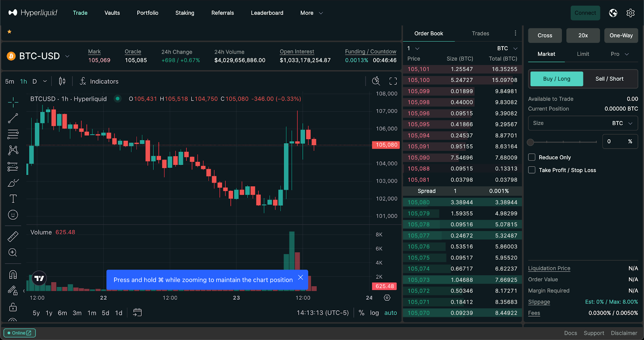Open order book price grouping dropdown
This screenshot has height=340, width=644.
(x=413, y=48)
